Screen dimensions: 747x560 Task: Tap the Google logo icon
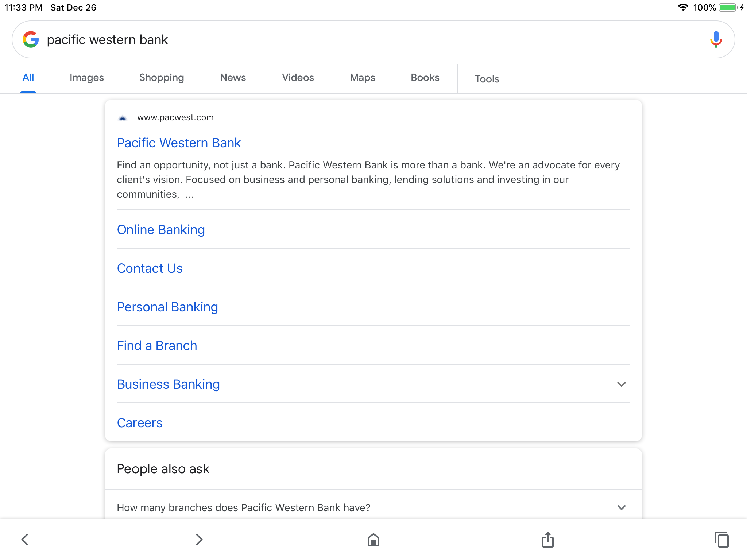click(31, 39)
